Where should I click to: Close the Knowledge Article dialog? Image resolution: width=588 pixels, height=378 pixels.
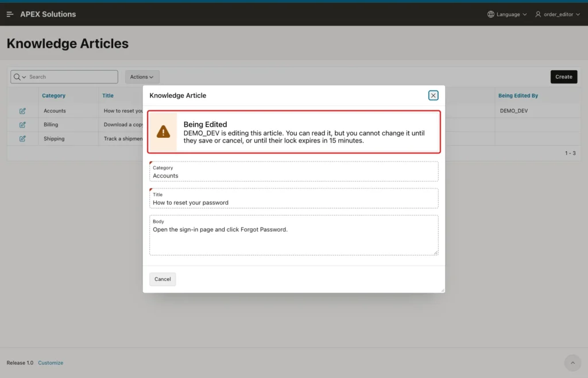(x=433, y=95)
